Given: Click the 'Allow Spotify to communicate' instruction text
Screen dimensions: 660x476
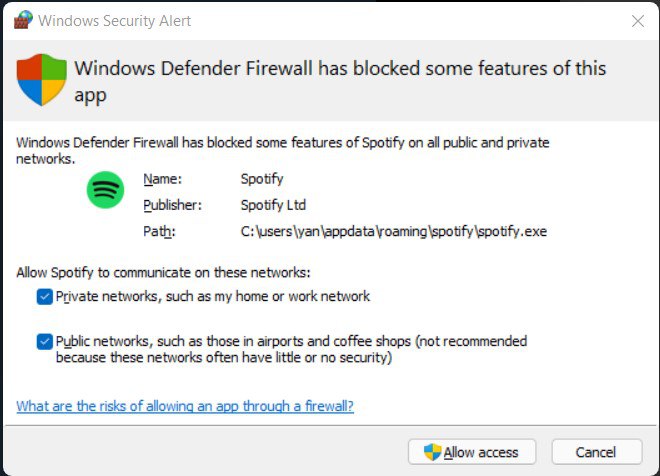Looking at the screenshot, I should click(x=163, y=273).
